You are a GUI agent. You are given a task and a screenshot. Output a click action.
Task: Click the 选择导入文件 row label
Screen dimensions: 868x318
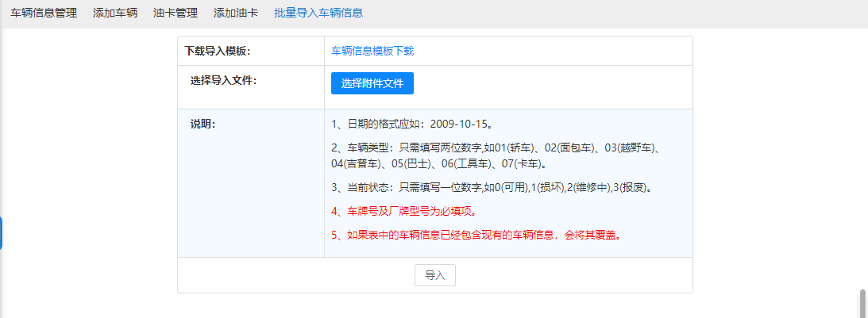tap(223, 80)
